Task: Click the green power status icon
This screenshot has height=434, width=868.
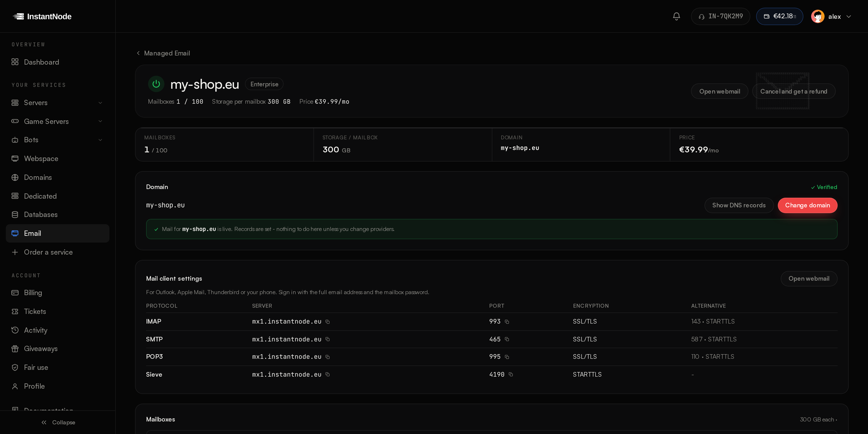Action: [x=156, y=84]
